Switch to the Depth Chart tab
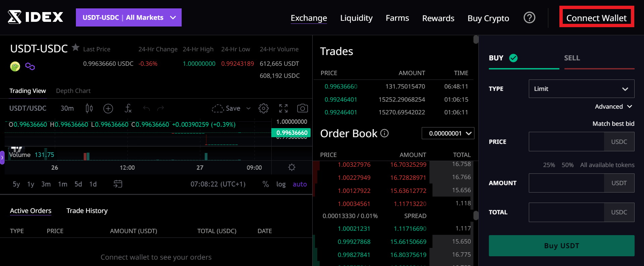 pyautogui.click(x=73, y=91)
